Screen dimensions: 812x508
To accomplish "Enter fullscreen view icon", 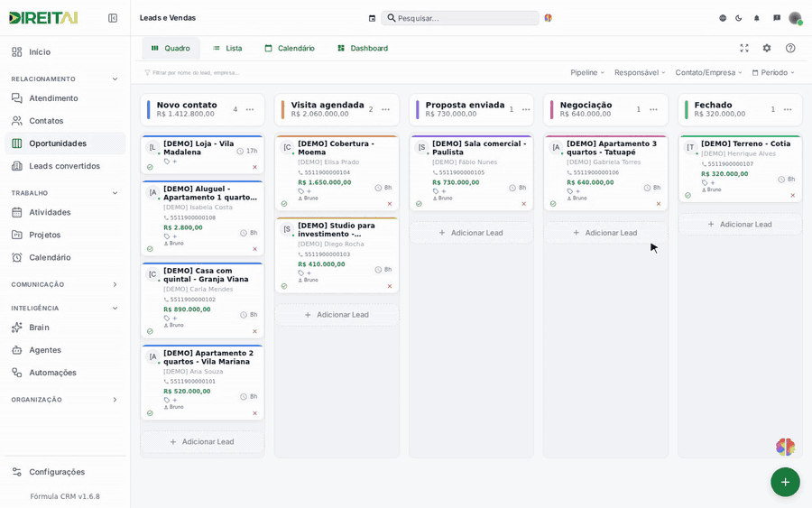I will click(744, 48).
